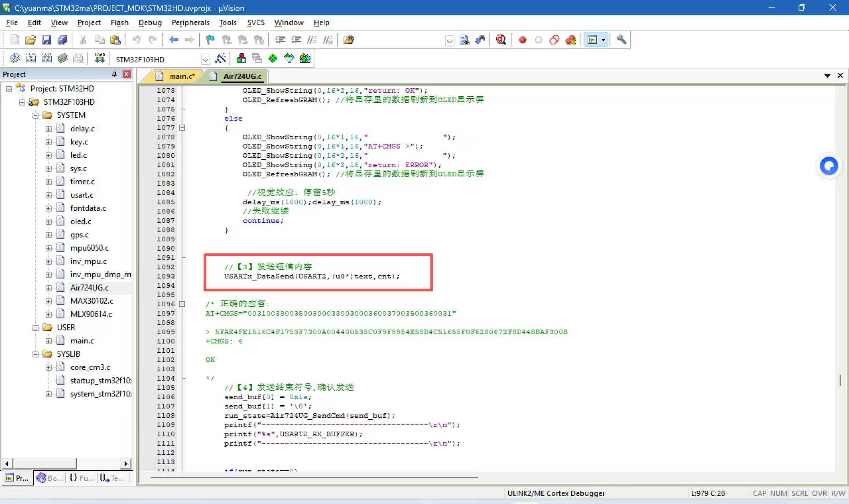Collapse the comment fold at line 1096
Viewport: 849px width, 504px height.
coord(182,304)
